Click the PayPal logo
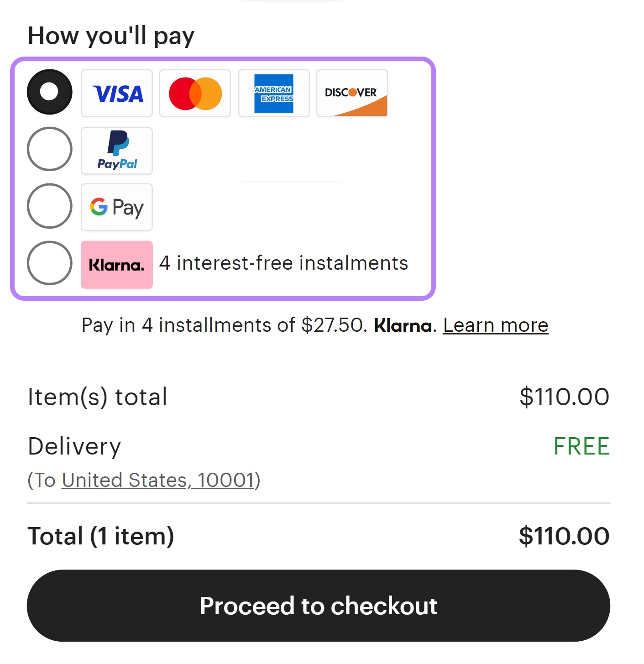Screen dimensions: 644x664 tap(116, 151)
